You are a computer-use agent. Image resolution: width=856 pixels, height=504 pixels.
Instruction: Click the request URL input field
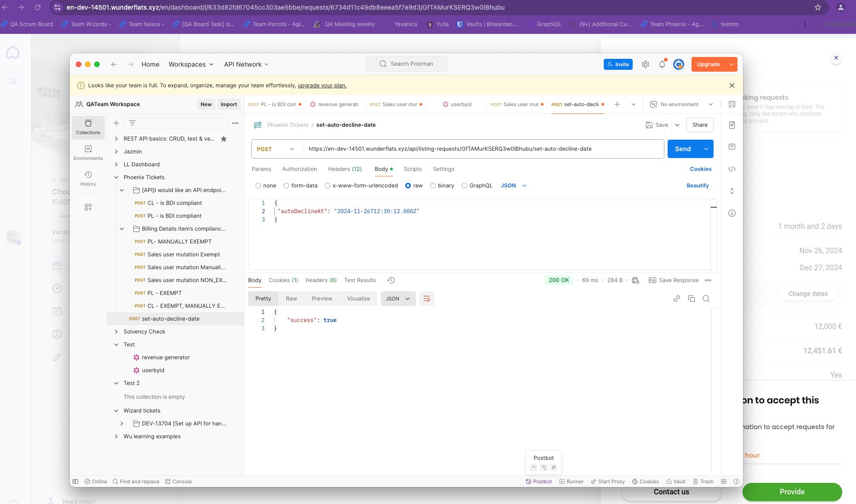pyautogui.click(x=483, y=149)
